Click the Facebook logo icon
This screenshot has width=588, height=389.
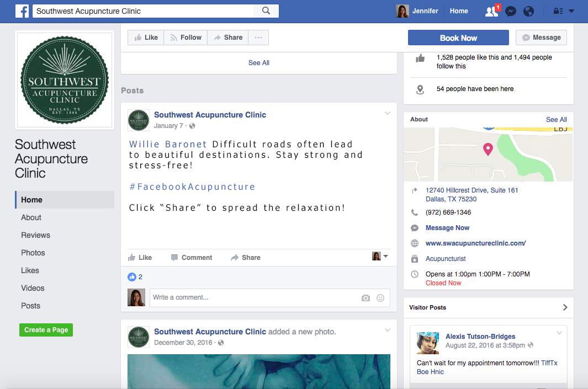(22, 11)
